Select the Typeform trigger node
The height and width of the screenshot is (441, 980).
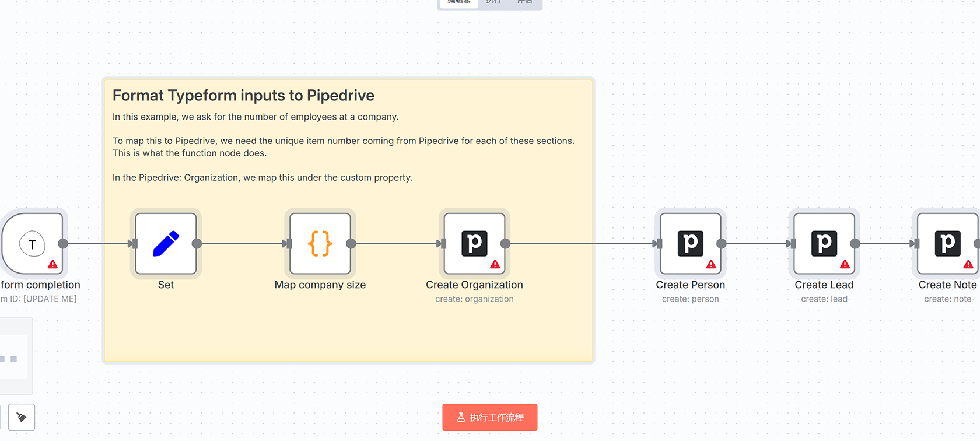pos(32,244)
